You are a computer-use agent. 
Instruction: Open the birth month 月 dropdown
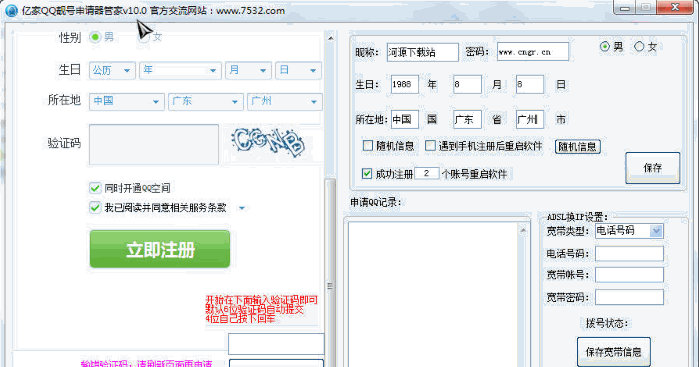click(x=248, y=70)
